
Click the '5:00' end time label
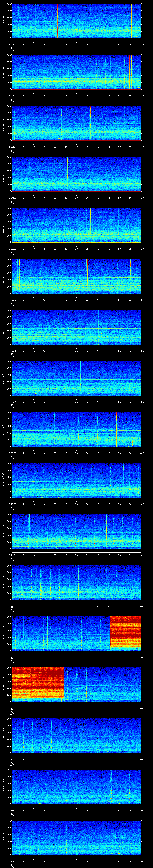pos(141,198)
